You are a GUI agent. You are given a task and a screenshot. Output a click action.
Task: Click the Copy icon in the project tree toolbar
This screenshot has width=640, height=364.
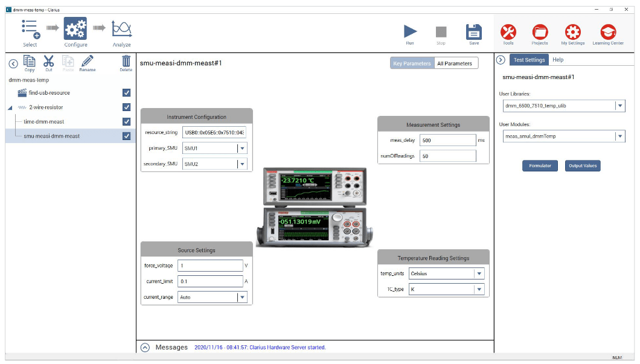[29, 62]
